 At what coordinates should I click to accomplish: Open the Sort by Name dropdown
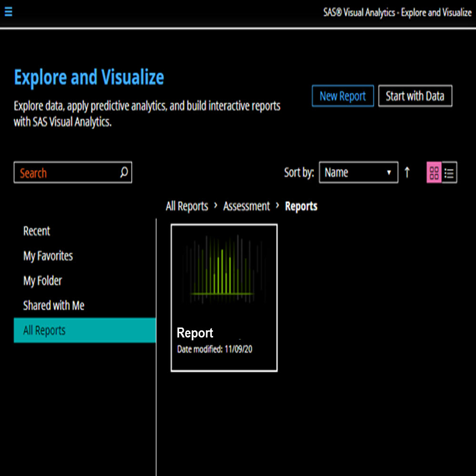pyautogui.click(x=358, y=173)
